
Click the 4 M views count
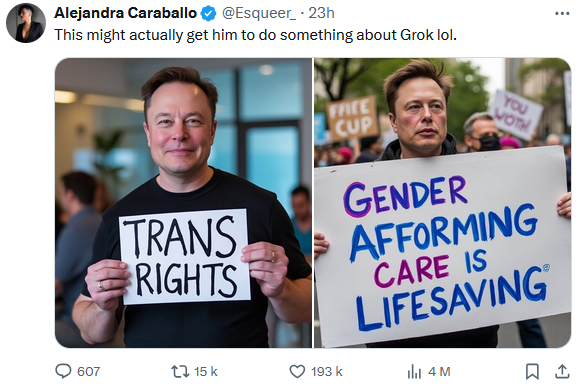pos(439,371)
